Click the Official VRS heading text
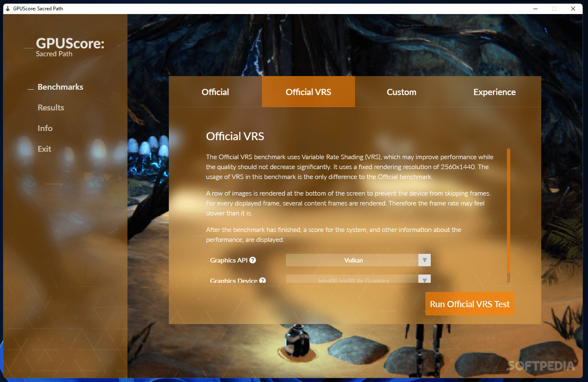The image size is (588, 382). tap(235, 136)
